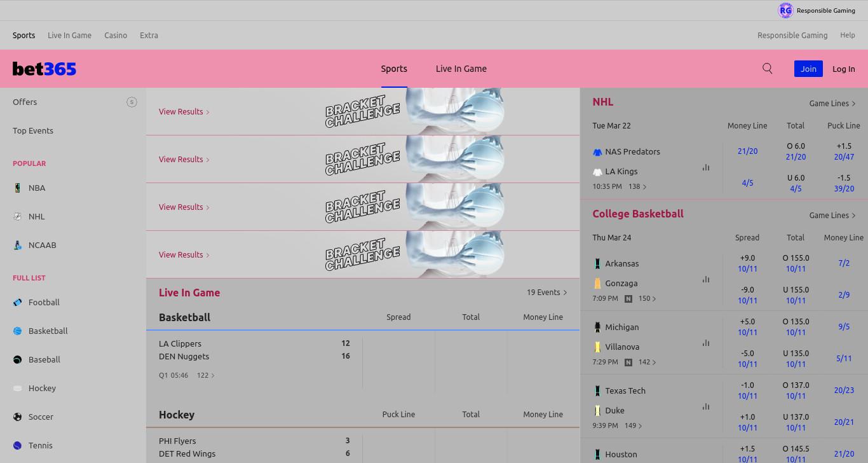The image size is (868, 463).
Task: Click the RG Responsible Gaming badge icon
Action: pos(785,10)
